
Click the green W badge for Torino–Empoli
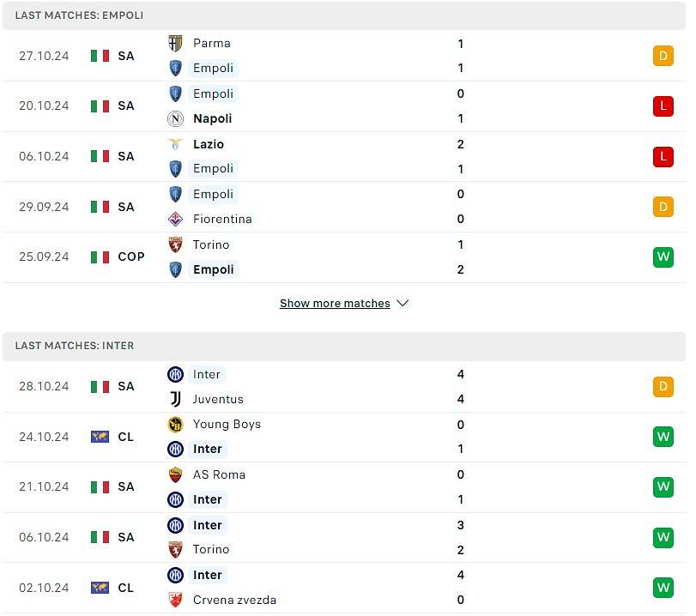coord(663,257)
